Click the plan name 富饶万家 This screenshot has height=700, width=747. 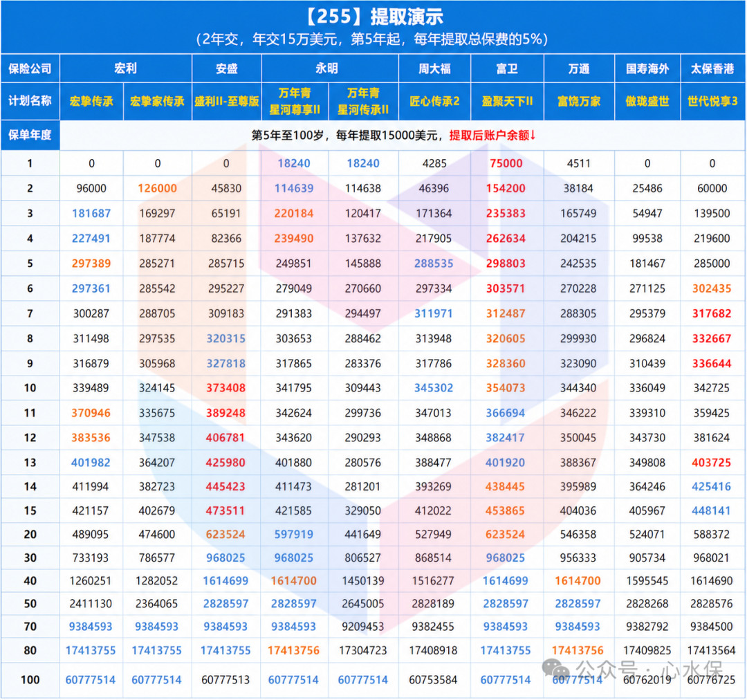click(x=579, y=101)
